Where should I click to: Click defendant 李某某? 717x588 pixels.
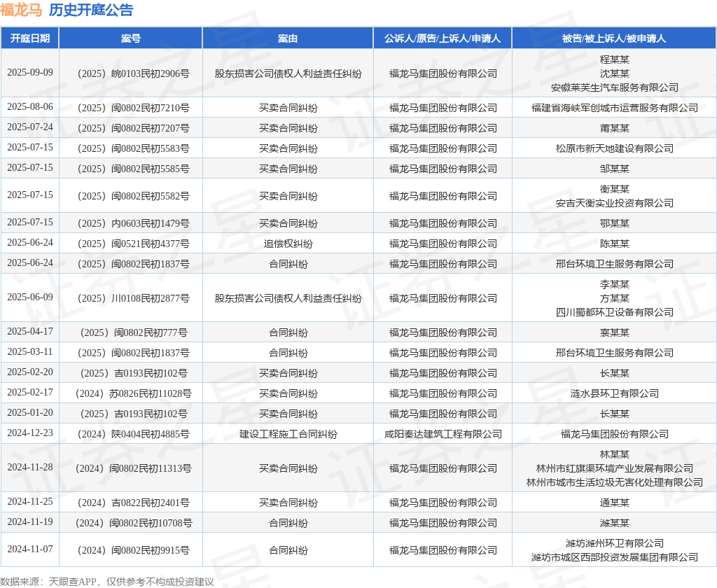pyautogui.click(x=615, y=284)
